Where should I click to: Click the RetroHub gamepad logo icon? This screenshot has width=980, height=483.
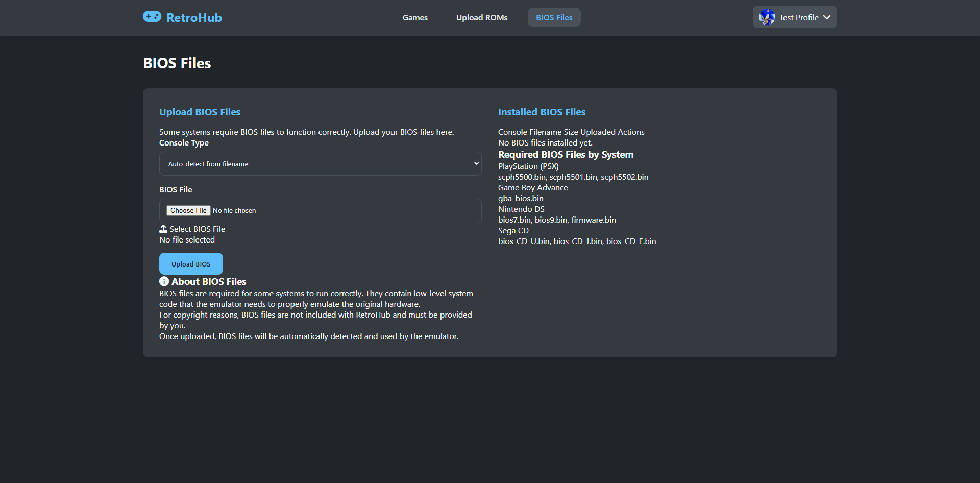pyautogui.click(x=152, y=17)
